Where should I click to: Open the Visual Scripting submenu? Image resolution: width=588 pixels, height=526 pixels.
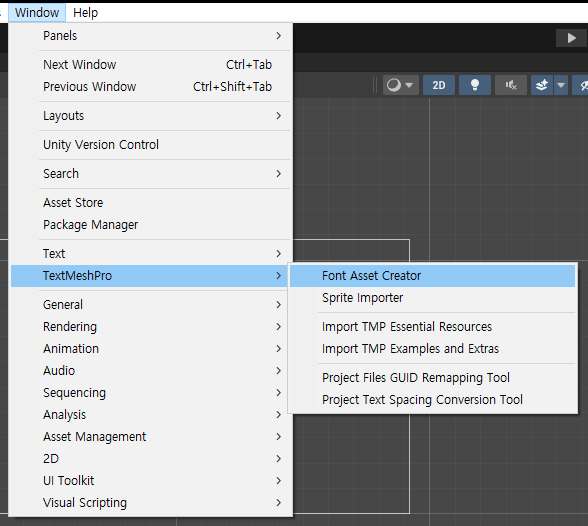pos(150,503)
